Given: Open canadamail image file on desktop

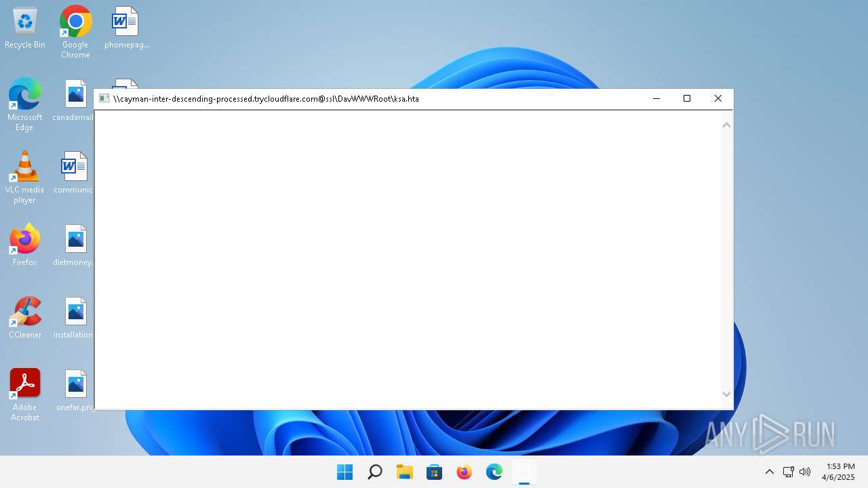Looking at the screenshot, I should 74,101.
